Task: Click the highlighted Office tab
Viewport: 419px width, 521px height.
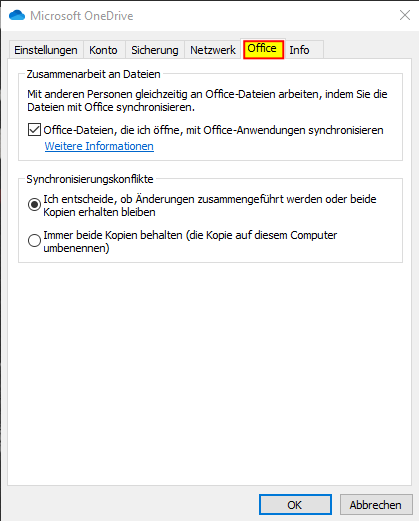Action: 263,49
